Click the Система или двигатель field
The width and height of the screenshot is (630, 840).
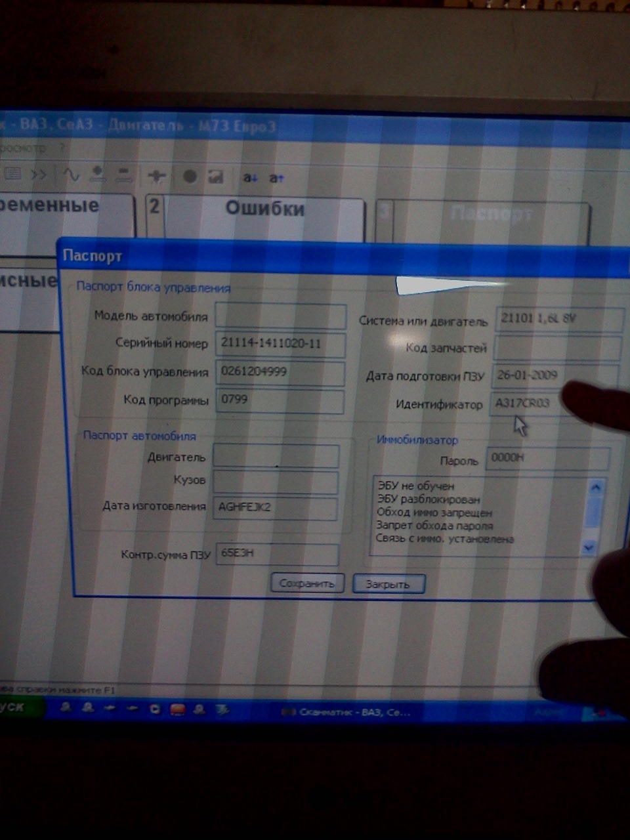point(559,319)
